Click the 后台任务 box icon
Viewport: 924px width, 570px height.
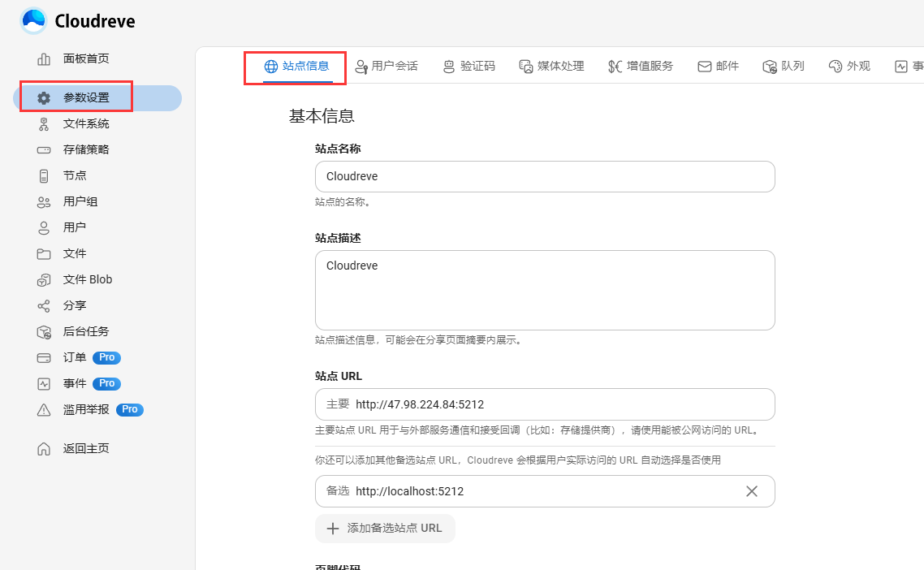(44, 331)
